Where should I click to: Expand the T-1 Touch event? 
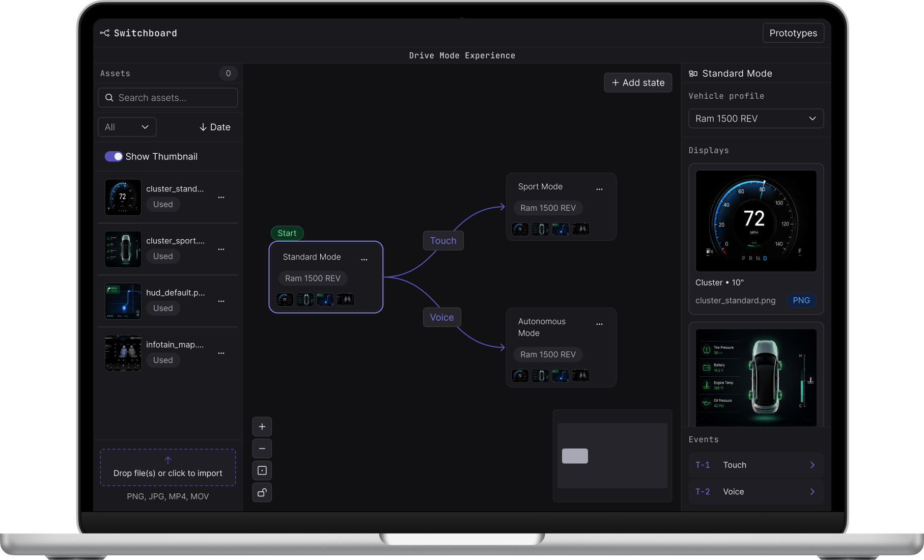tap(756, 465)
